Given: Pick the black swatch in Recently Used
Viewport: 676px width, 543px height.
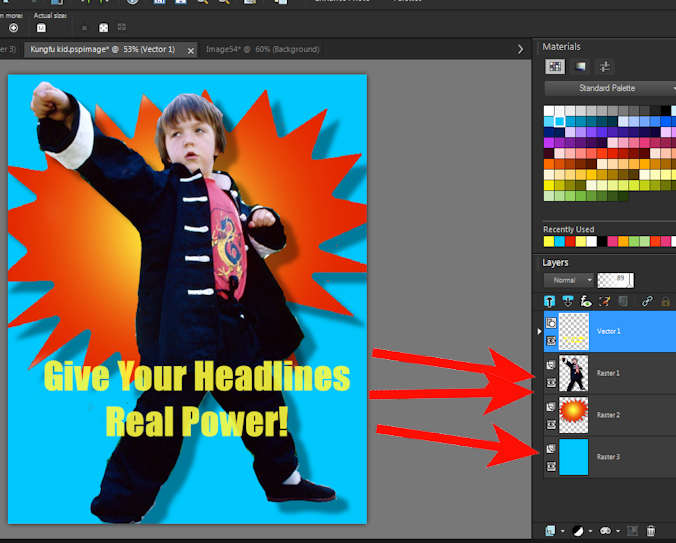Looking at the screenshot, I should tap(602, 241).
